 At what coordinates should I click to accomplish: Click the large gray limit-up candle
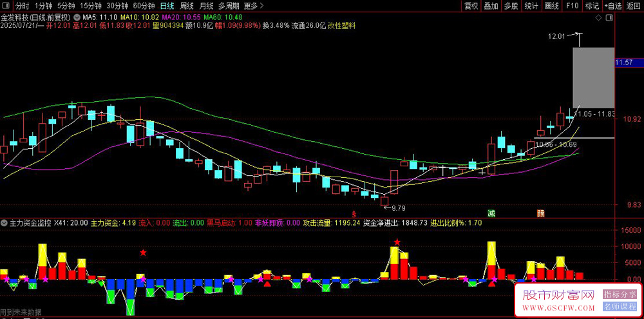pyautogui.click(x=593, y=78)
